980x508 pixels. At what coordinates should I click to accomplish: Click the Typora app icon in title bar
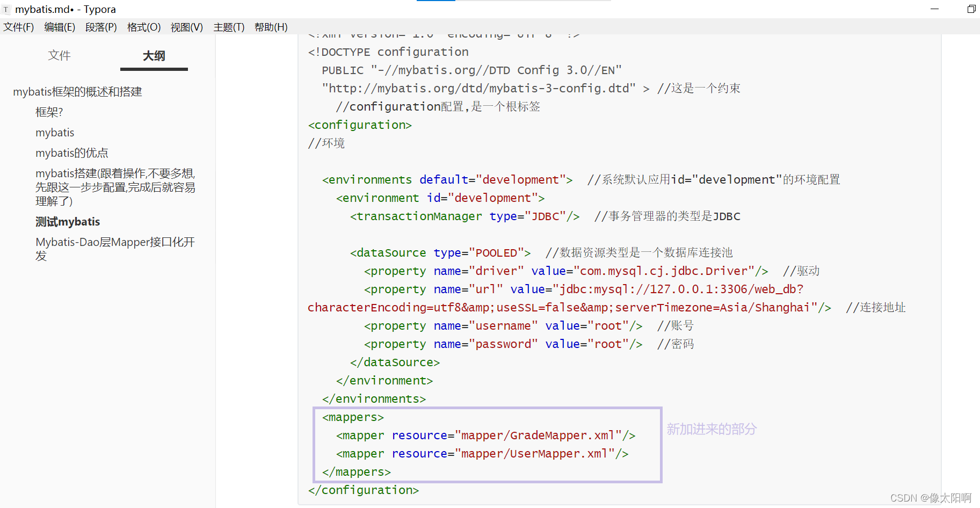tap(6, 9)
